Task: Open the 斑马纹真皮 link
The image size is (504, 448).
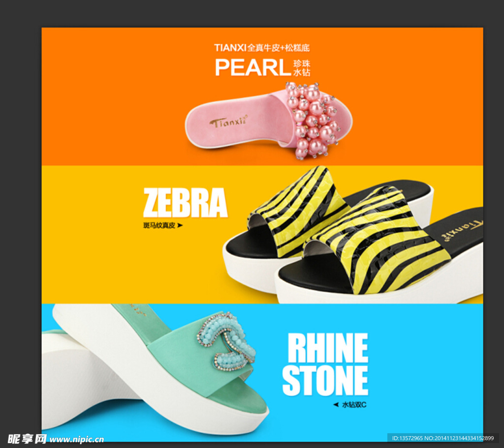Action: (x=159, y=225)
